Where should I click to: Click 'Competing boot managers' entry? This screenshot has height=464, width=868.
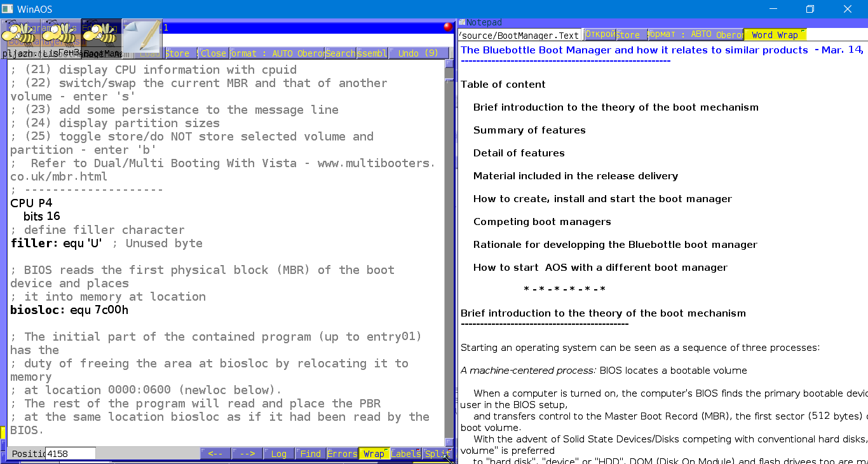[x=542, y=222]
